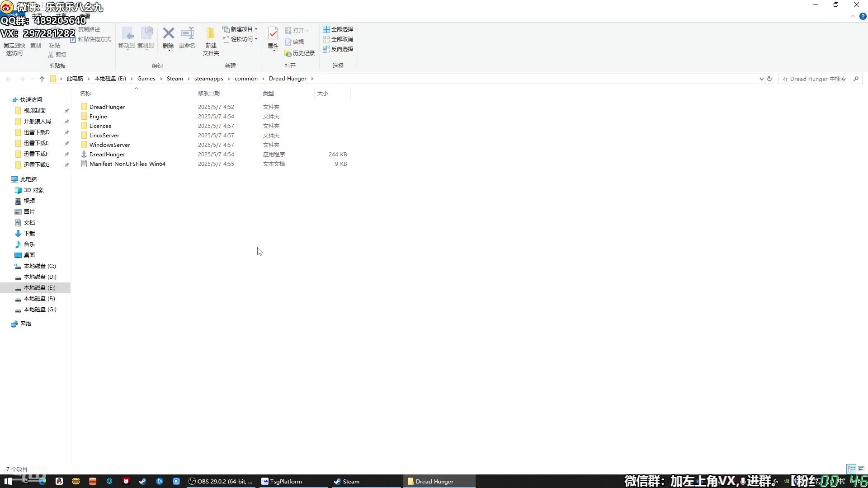
Task: Click Edit (编辑) in ribbon
Action: [294, 42]
